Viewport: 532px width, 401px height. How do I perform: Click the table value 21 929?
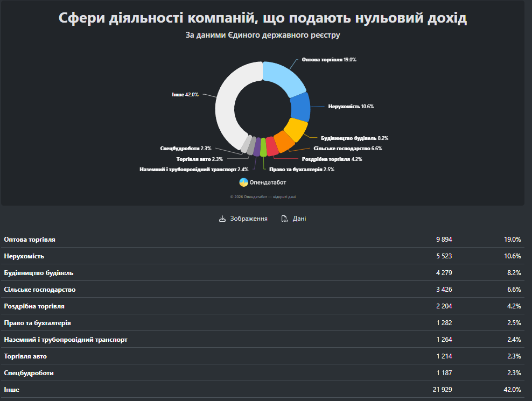pos(443,390)
